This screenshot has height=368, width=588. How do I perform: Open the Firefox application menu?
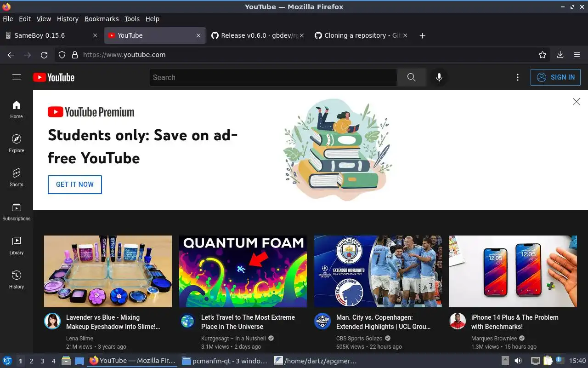coord(577,55)
